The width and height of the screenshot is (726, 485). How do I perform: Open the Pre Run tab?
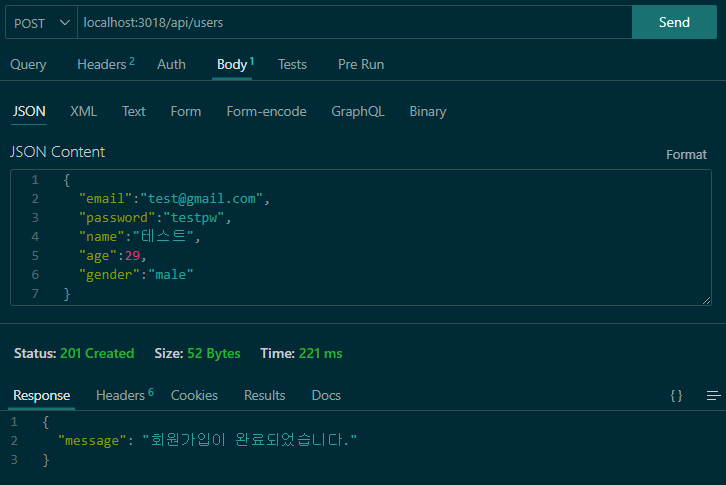tap(361, 64)
